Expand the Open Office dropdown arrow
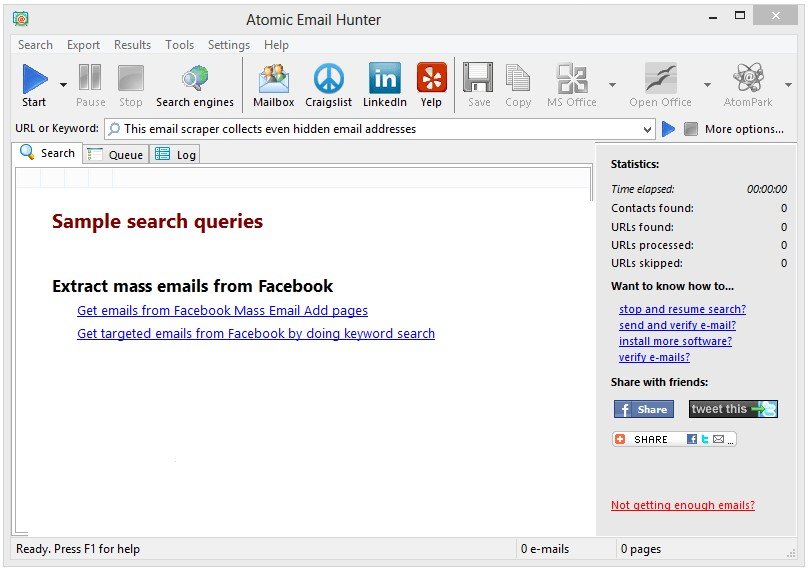 click(707, 85)
